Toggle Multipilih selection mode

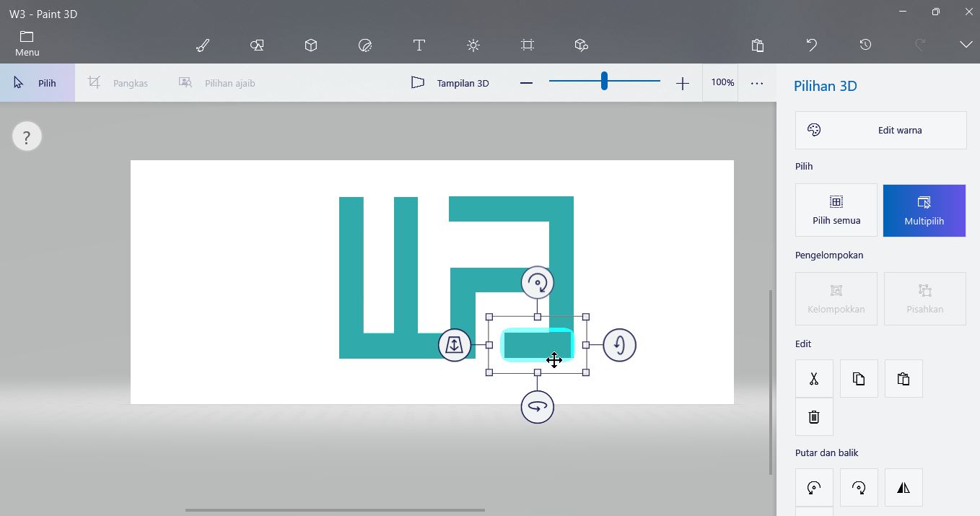(924, 210)
